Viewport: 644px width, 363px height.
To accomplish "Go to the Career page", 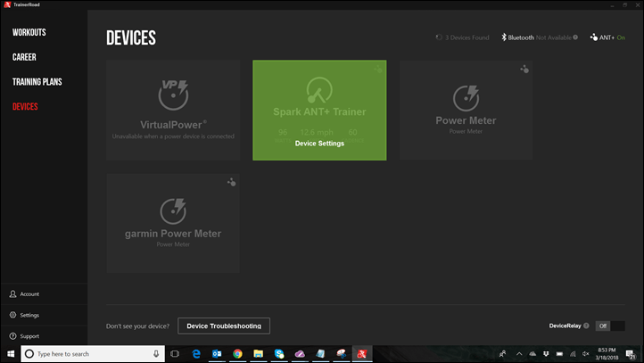I will click(x=24, y=57).
